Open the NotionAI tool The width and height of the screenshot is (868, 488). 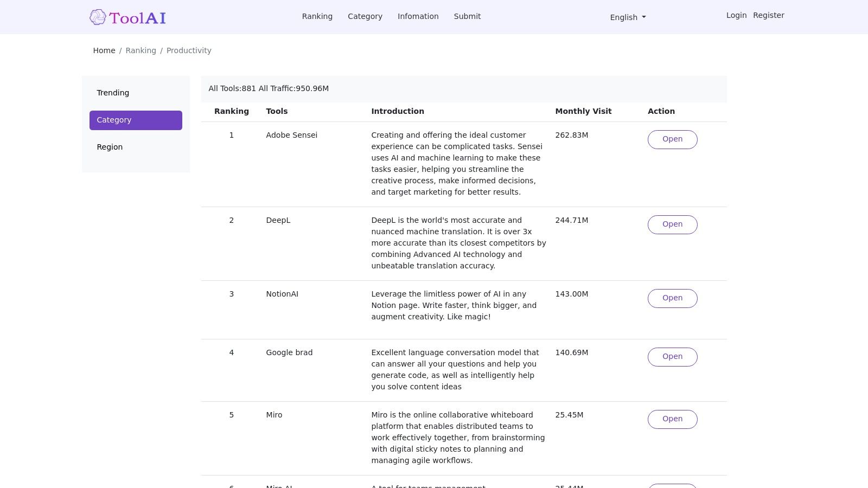(x=672, y=298)
